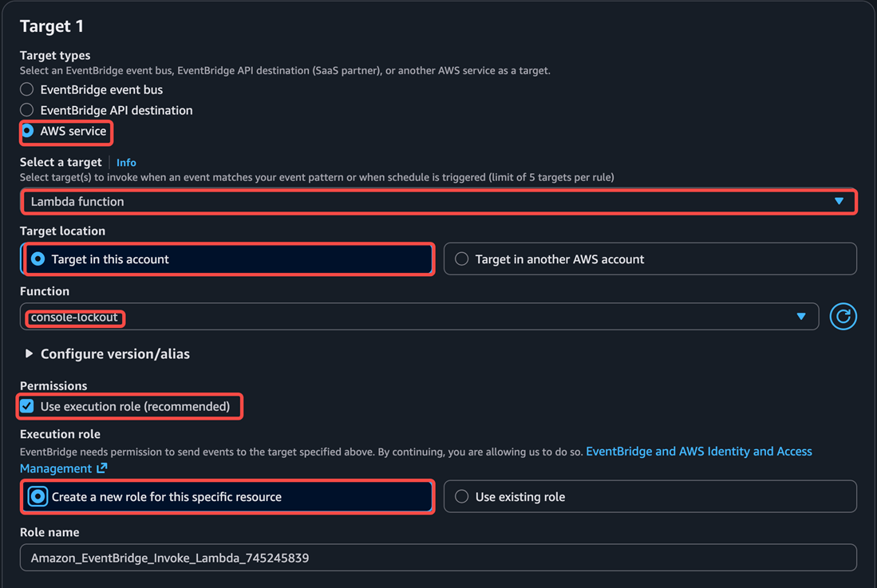Image resolution: width=877 pixels, height=588 pixels.
Task: Click the Permissions section label
Action: pos(53,386)
